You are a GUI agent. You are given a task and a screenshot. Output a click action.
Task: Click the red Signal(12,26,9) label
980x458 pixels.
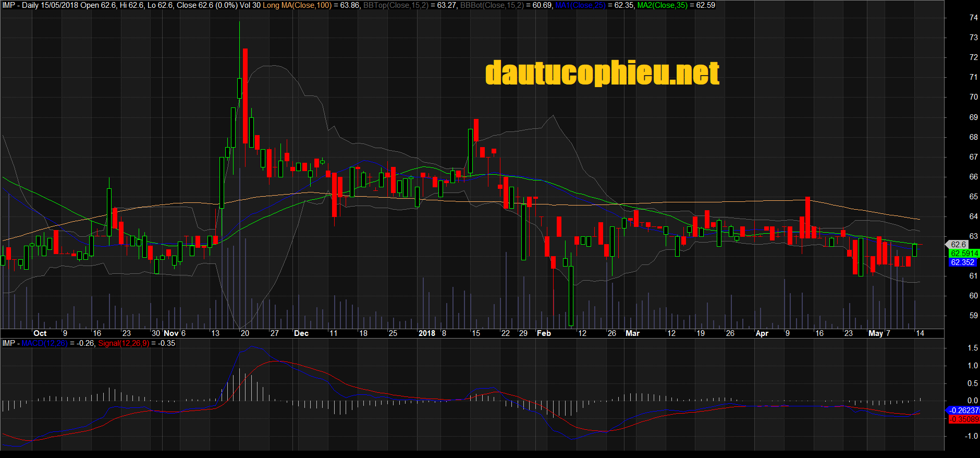pyautogui.click(x=124, y=343)
